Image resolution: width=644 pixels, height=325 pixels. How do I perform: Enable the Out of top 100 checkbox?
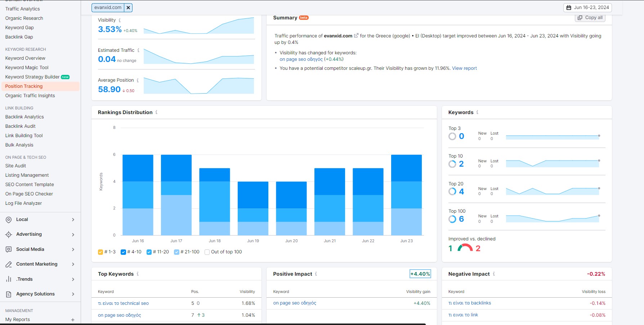tap(207, 252)
